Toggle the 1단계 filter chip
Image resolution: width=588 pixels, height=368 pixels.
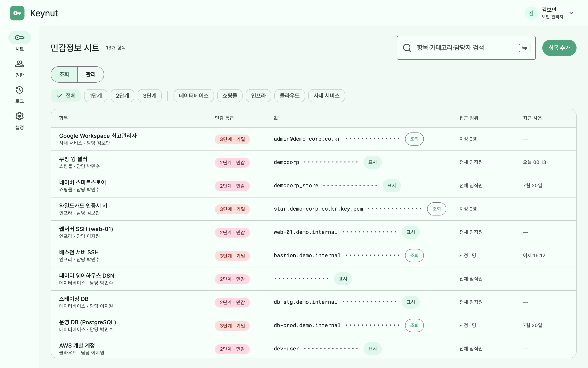(96, 96)
